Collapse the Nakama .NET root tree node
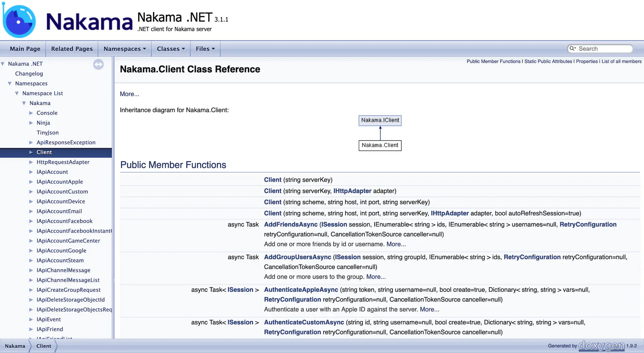The height and width of the screenshot is (353, 644). [x=3, y=64]
